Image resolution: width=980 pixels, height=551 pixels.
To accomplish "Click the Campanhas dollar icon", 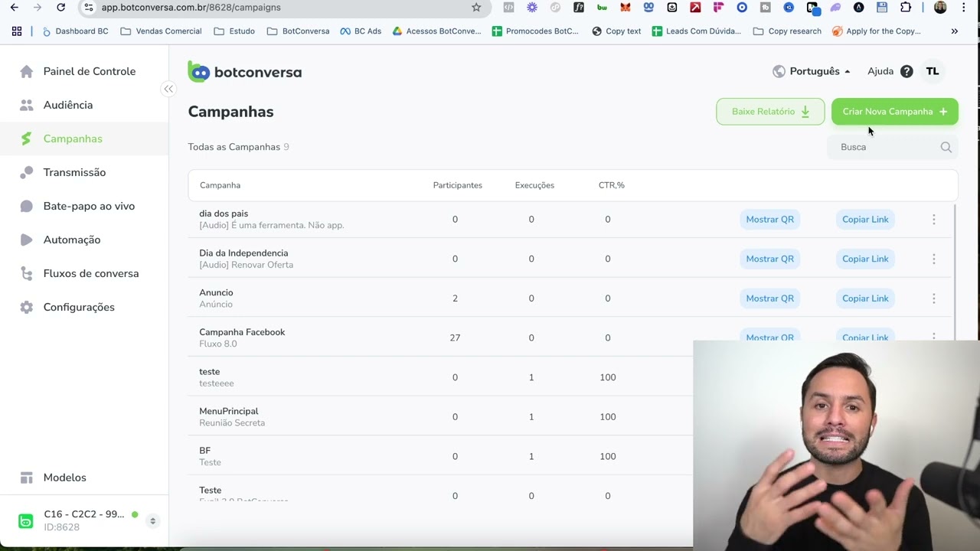I will tap(27, 139).
